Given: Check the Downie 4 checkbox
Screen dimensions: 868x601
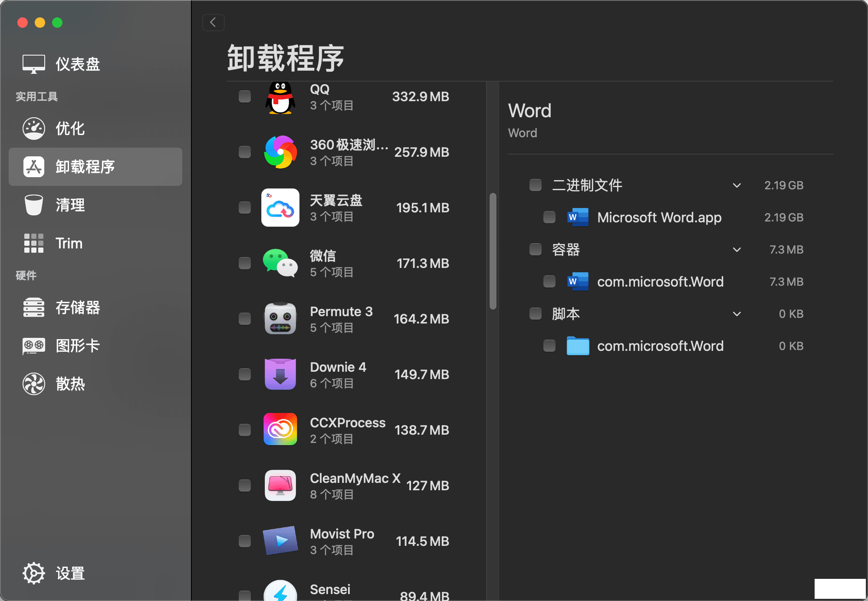Looking at the screenshot, I should 245,374.
